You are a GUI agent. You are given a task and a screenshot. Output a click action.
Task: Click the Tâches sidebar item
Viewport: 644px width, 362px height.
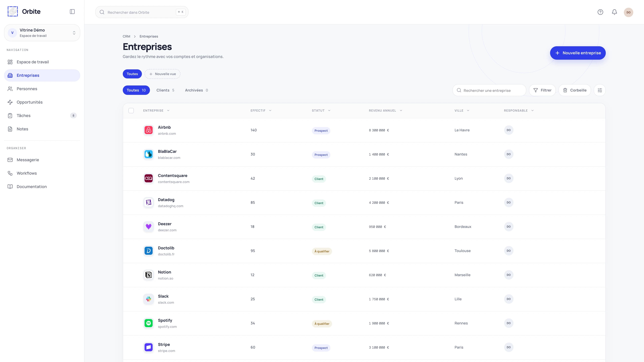point(42,115)
